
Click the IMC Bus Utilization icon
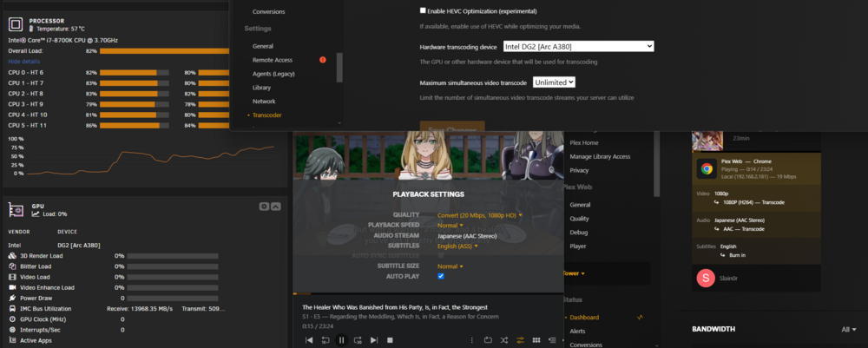[12, 308]
